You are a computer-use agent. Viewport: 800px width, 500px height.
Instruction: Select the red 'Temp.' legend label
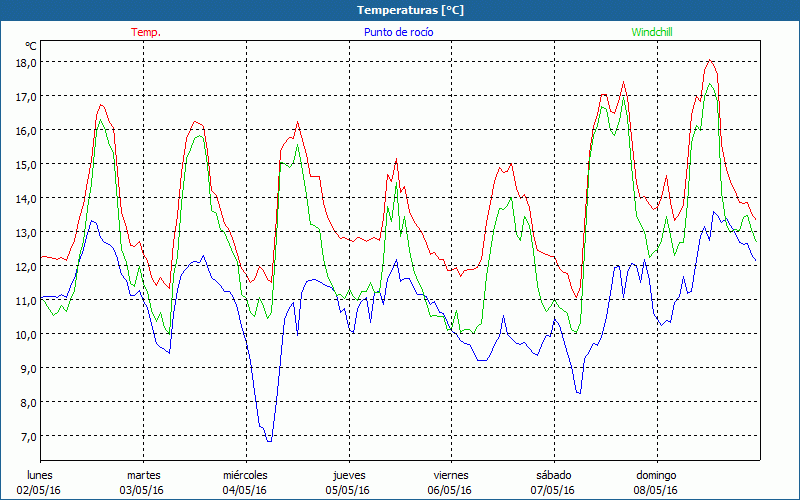[x=146, y=32]
